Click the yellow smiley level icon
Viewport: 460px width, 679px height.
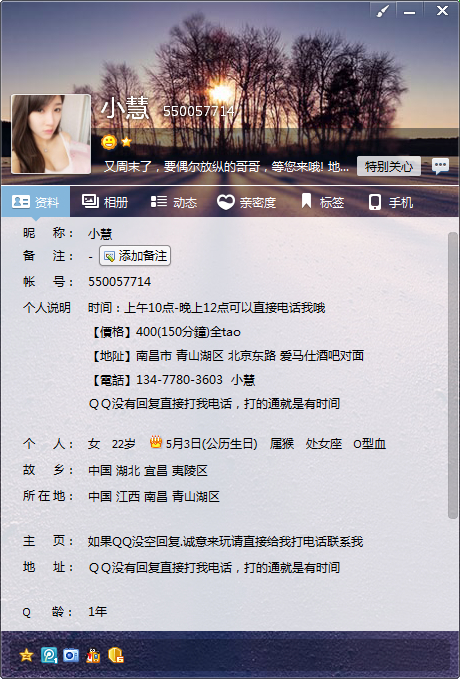tap(109, 142)
